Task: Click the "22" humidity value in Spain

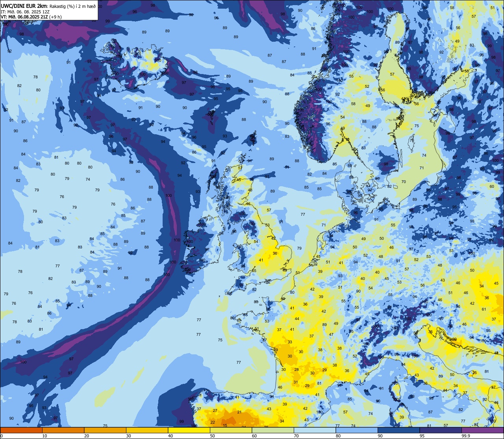Action: tap(213, 422)
